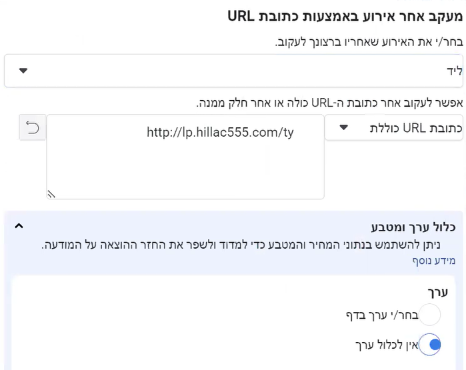Click the textarea resize handle corner

[x=51, y=194]
